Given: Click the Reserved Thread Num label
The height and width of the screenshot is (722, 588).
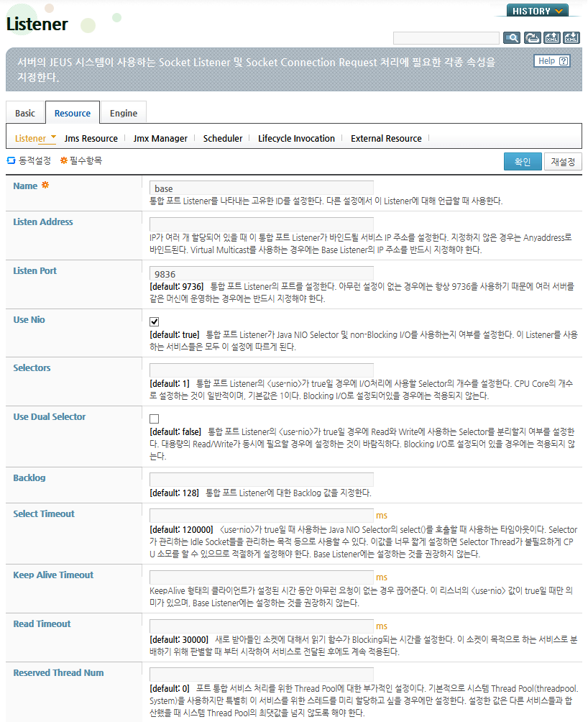Looking at the screenshot, I should (58, 672).
